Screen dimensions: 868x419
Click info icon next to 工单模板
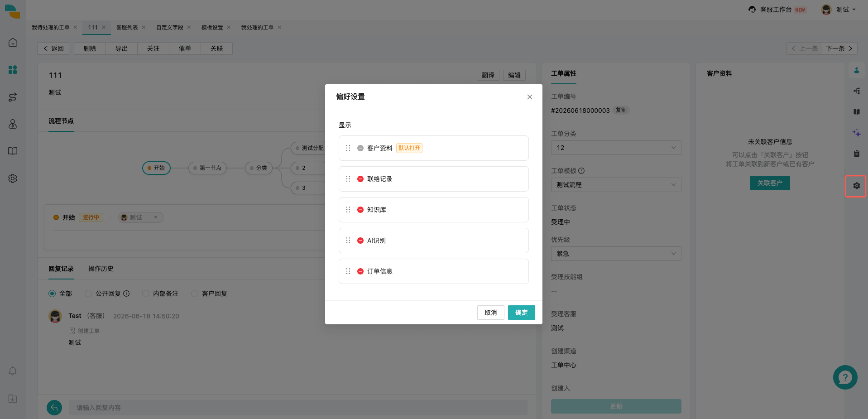click(581, 171)
